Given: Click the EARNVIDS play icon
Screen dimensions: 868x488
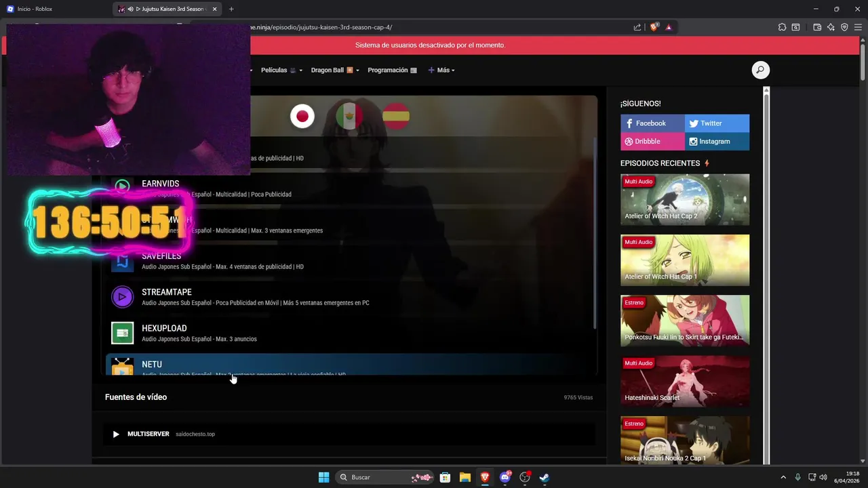Looking at the screenshot, I should tap(122, 187).
